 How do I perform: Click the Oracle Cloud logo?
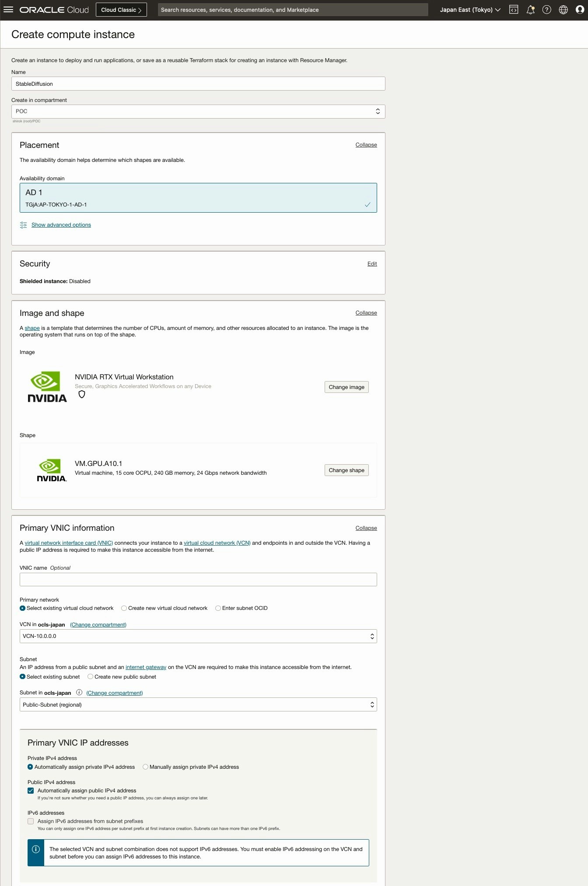tap(54, 10)
